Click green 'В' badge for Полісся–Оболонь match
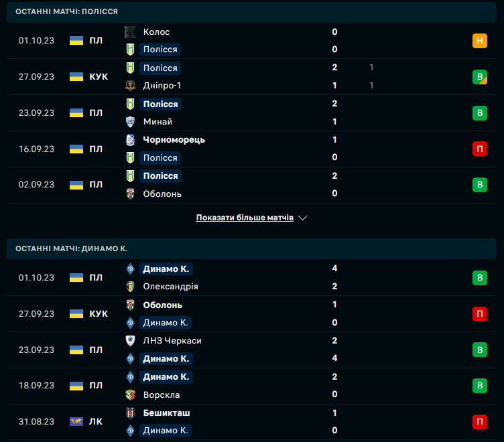The height and width of the screenshot is (442, 504). coord(480,185)
